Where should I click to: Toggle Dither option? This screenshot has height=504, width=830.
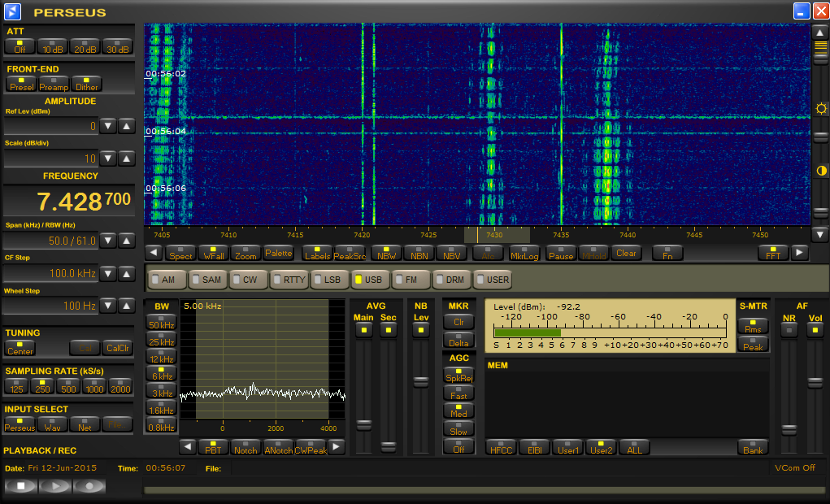[86, 85]
